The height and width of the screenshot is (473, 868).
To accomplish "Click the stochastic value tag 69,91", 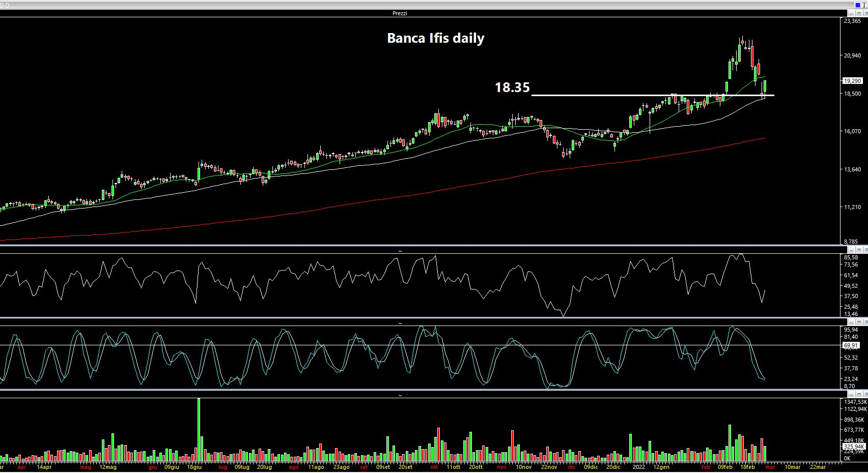I will click(851, 346).
